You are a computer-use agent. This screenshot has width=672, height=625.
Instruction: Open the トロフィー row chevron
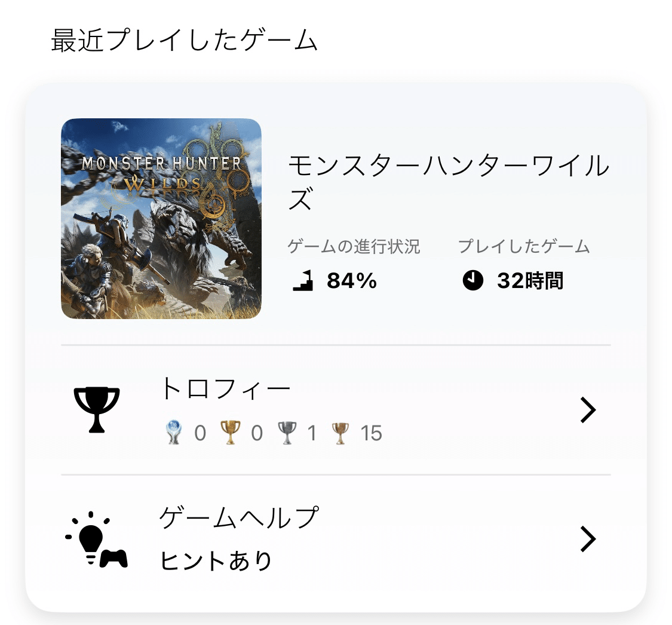[588, 409]
